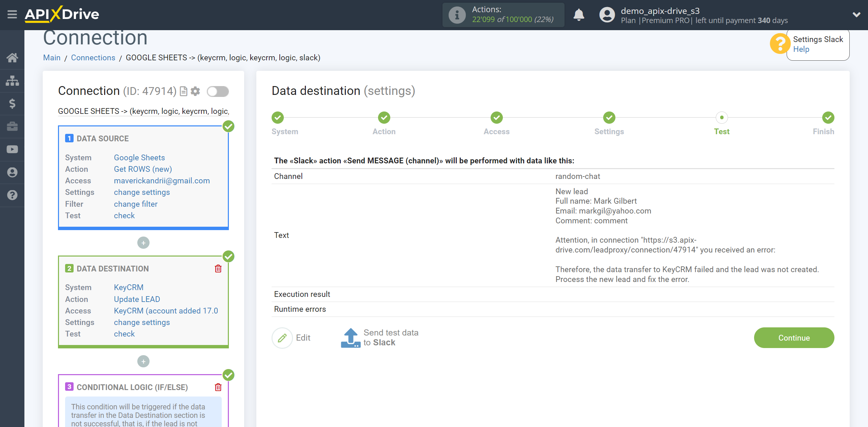Click the Runtime errors row
Image resolution: width=868 pixels, height=427 pixels.
(553, 309)
